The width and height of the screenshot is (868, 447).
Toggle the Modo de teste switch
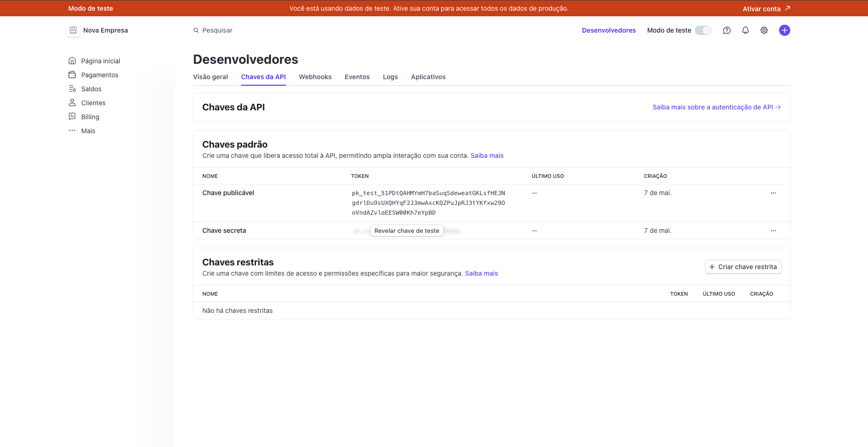[x=703, y=30]
